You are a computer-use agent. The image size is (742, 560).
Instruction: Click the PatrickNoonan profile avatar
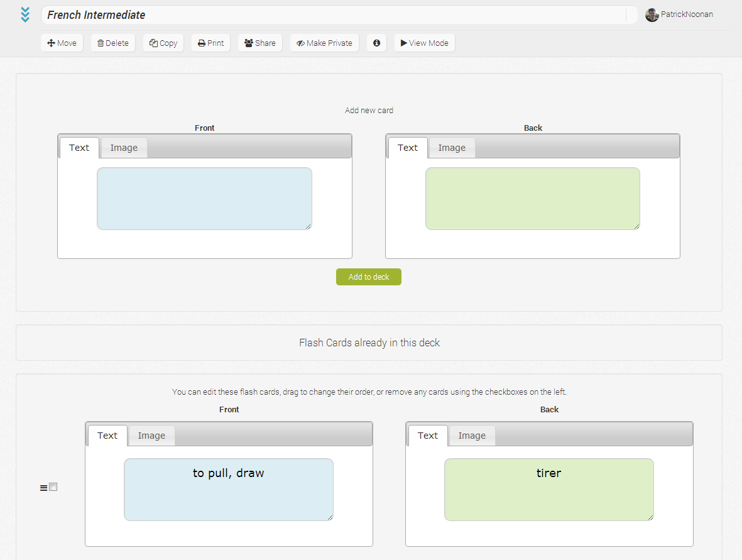tap(652, 14)
